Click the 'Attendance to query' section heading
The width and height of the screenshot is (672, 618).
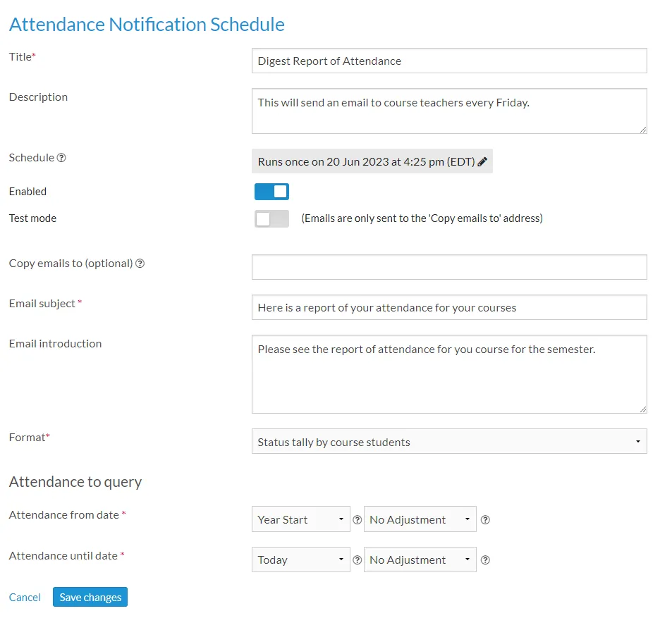tap(75, 482)
